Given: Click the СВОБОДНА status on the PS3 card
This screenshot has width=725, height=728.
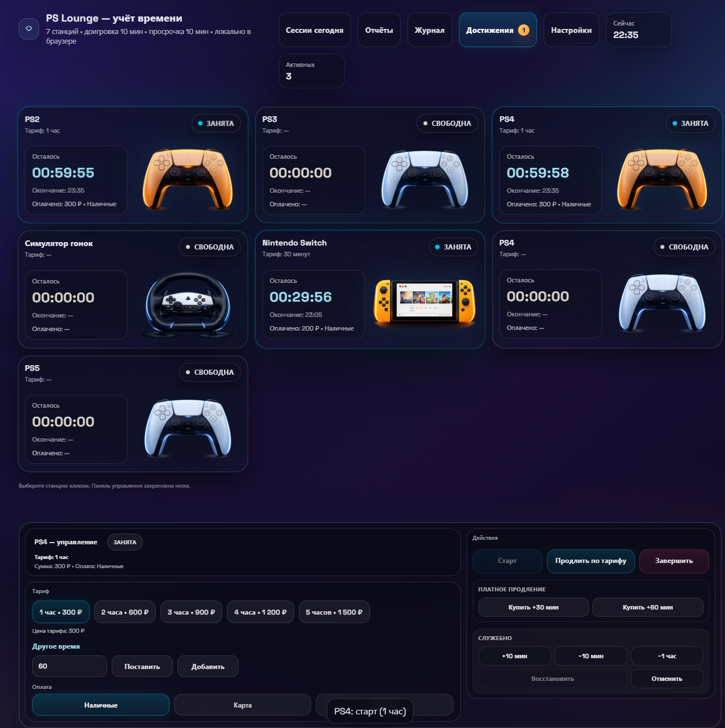Looking at the screenshot, I should click(x=447, y=123).
